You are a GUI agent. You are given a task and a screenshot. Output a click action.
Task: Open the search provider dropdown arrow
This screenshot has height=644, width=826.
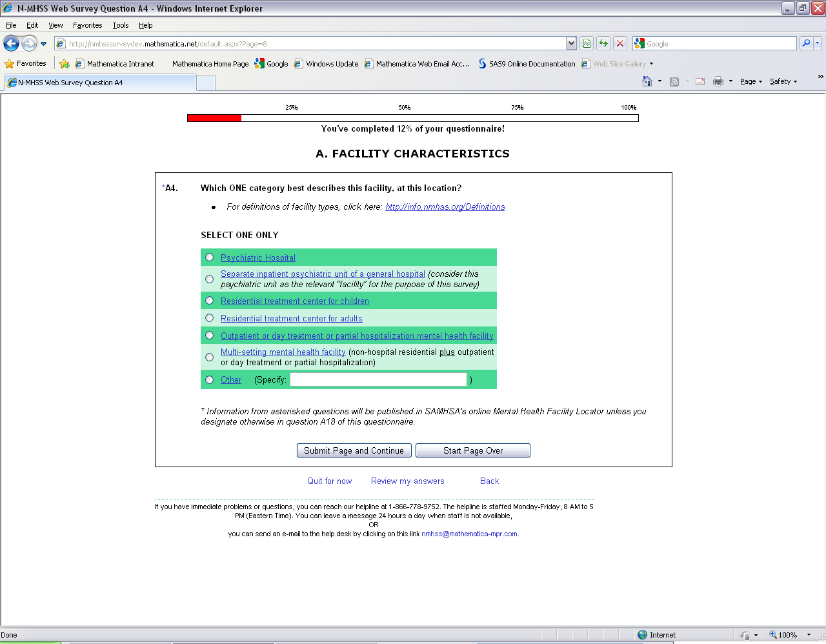tap(818, 43)
